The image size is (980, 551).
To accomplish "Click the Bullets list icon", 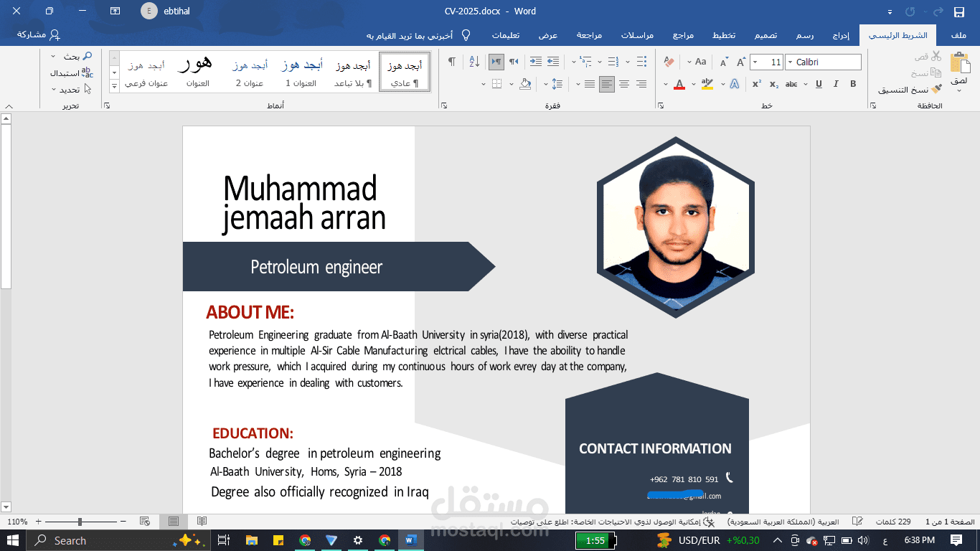I will [641, 62].
